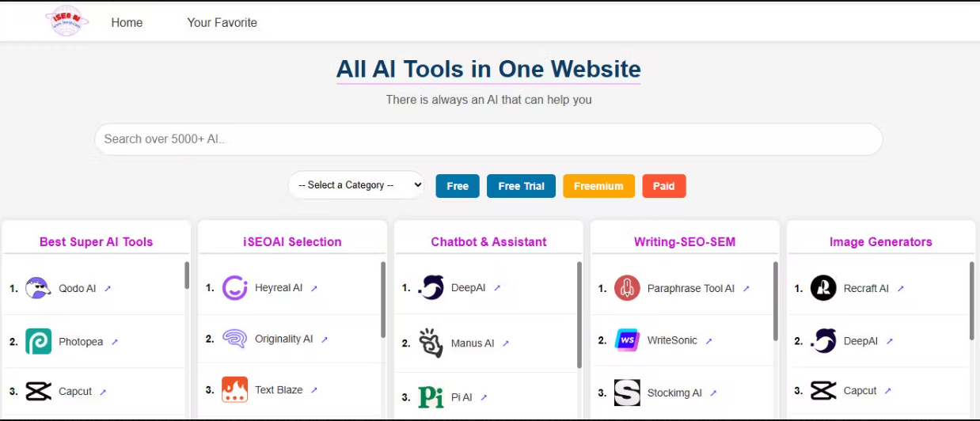Click the Manus AI hand icon
Screen dimensions: 980x421
(x=431, y=343)
